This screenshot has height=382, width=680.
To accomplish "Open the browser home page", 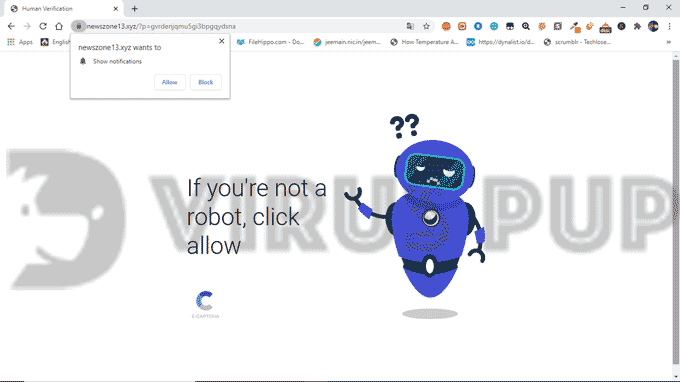I will click(59, 26).
